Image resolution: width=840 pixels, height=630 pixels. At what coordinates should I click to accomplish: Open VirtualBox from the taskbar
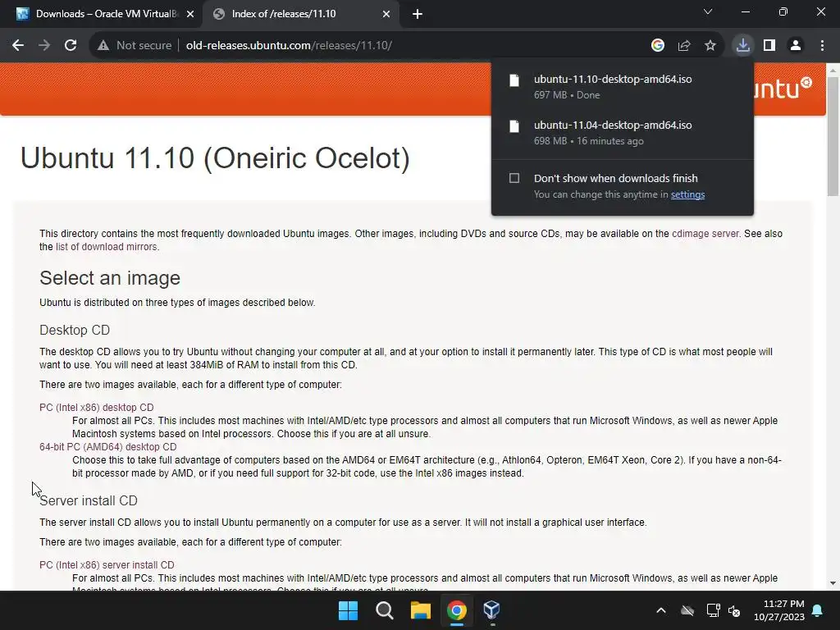(492, 610)
